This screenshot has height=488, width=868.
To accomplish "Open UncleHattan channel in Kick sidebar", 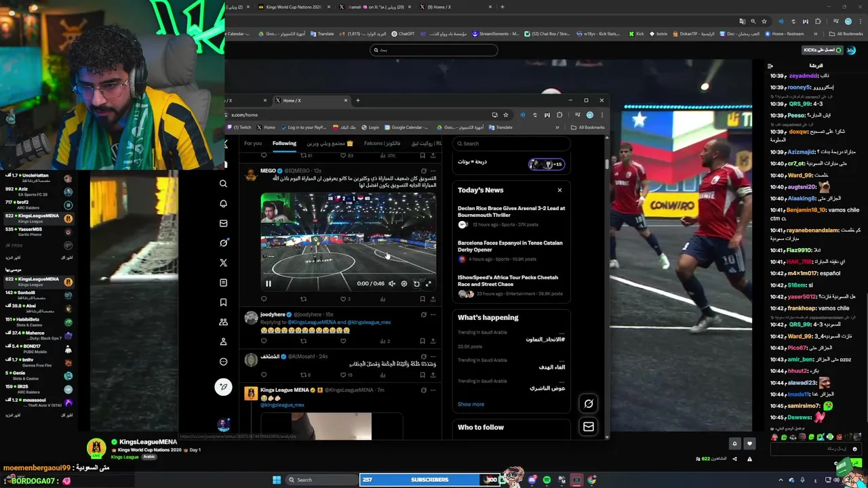I will (x=39, y=178).
